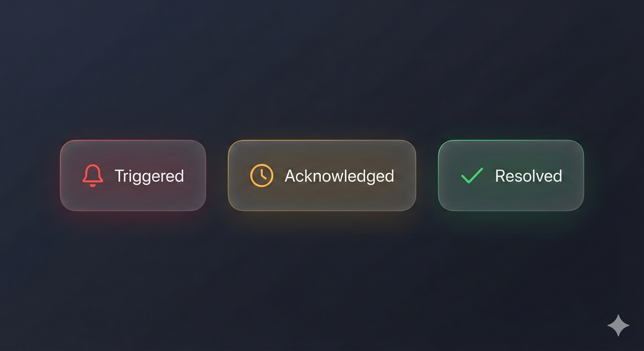Choose the amber-bordered status pill
The image size is (644, 351).
coord(322,175)
